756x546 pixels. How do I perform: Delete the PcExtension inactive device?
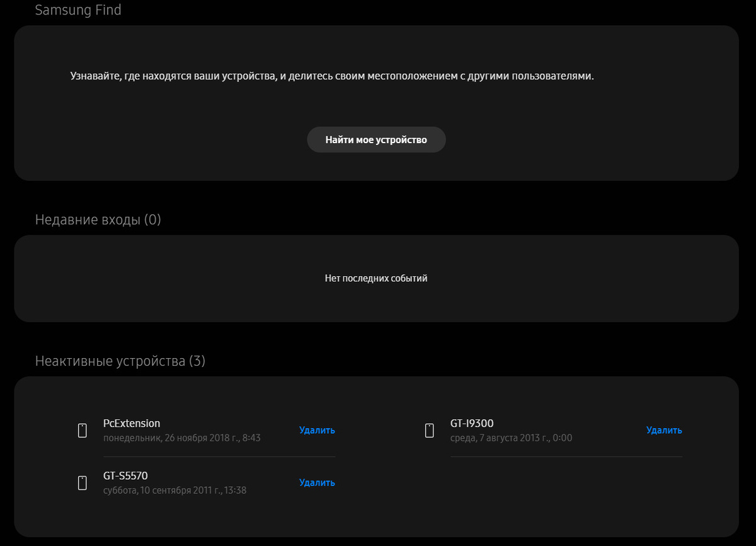point(317,430)
